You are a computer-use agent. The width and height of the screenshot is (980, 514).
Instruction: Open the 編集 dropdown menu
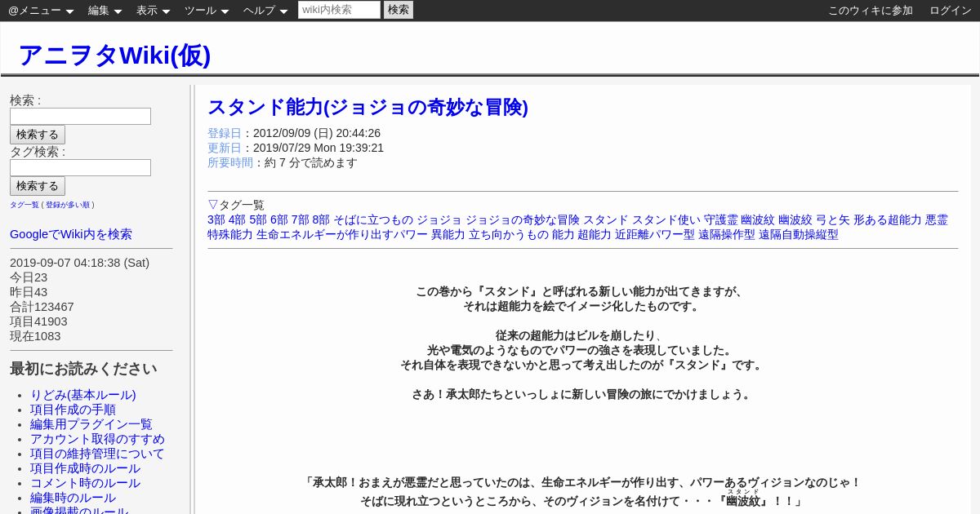coord(105,11)
